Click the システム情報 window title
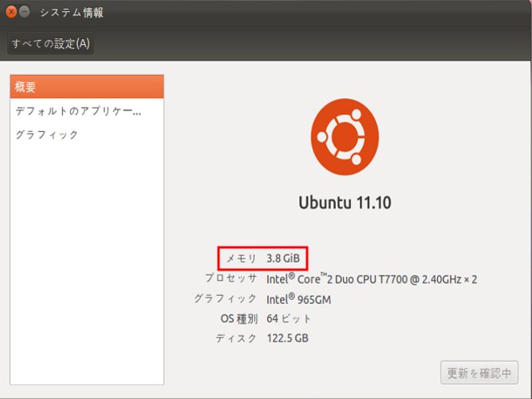The image size is (532, 399). [x=72, y=13]
